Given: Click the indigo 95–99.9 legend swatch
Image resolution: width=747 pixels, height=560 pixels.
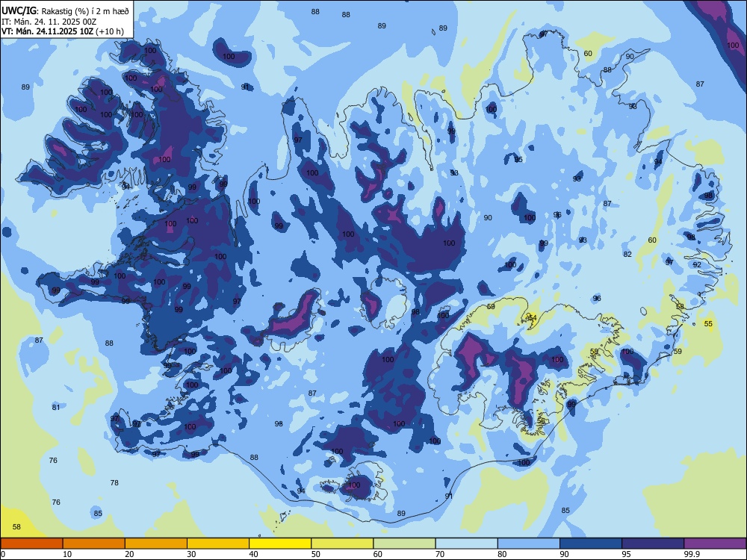Looking at the screenshot, I should click(653, 544).
